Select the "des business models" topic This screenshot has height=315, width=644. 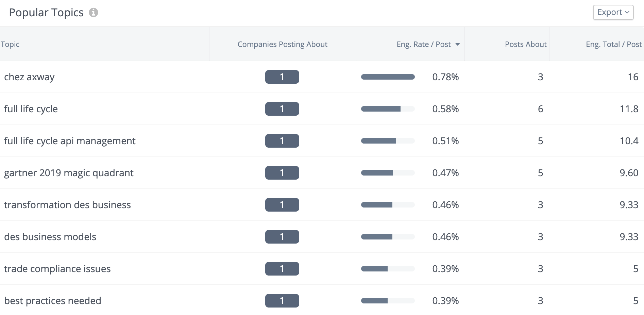pos(50,236)
